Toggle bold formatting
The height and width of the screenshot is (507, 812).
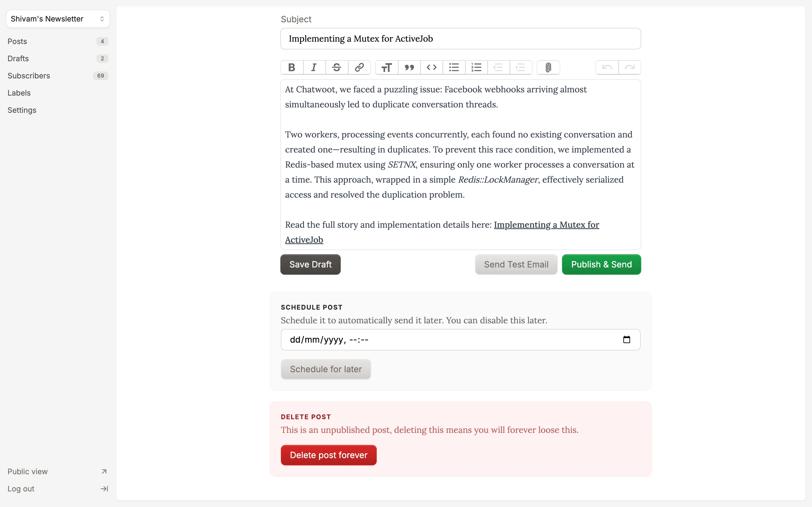pos(291,67)
